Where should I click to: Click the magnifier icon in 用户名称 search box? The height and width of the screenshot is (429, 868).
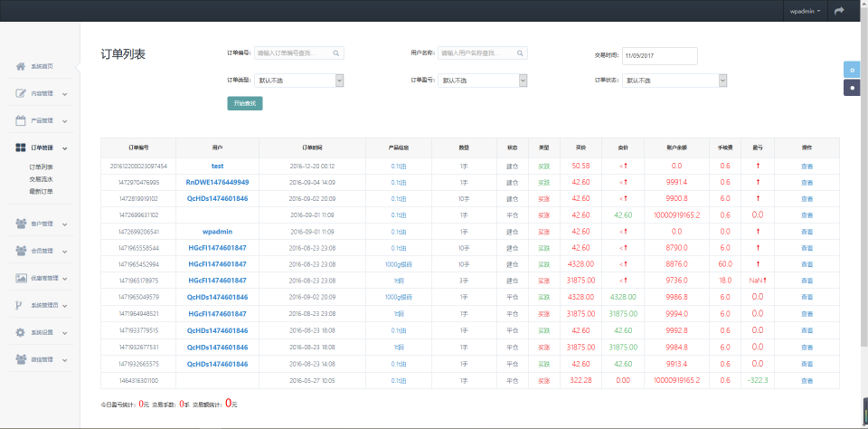(520, 53)
